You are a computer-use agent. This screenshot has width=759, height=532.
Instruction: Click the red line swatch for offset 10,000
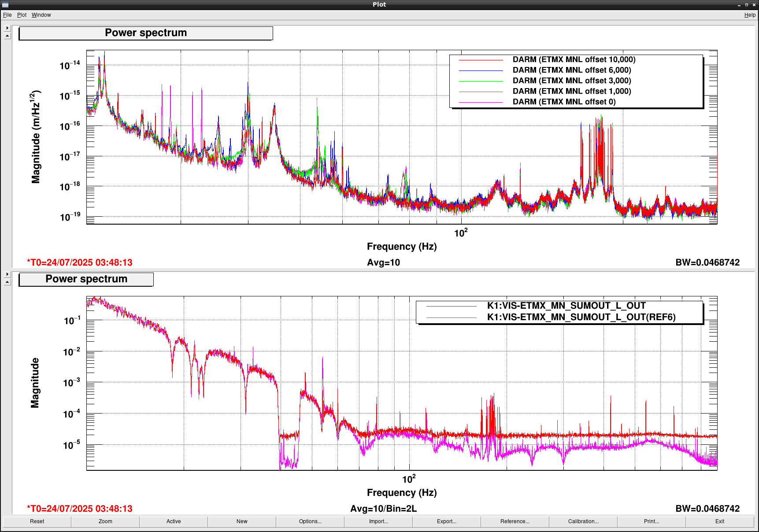coord(481,60)
